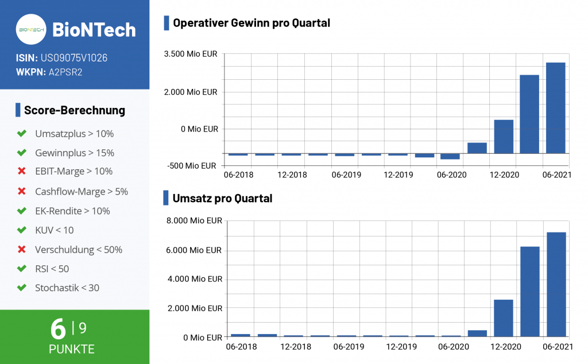
Task: Click the BioNTech company name heading
Action: tap(94, 30)
